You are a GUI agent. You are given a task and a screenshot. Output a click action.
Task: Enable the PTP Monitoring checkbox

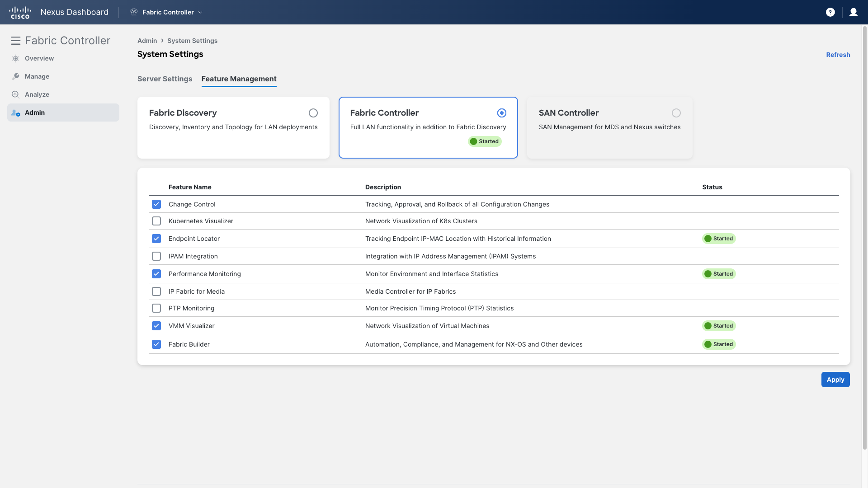click(x=156, y=308)
